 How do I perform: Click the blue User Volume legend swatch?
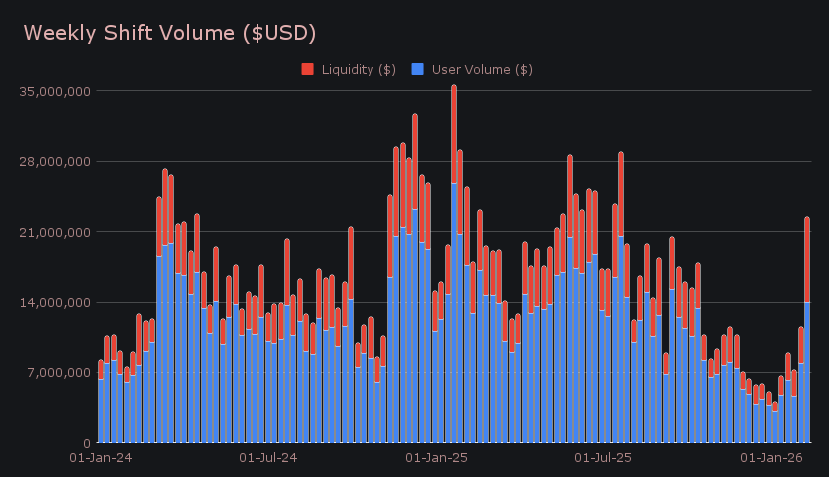pyautogui.click(x=418, y=69)
